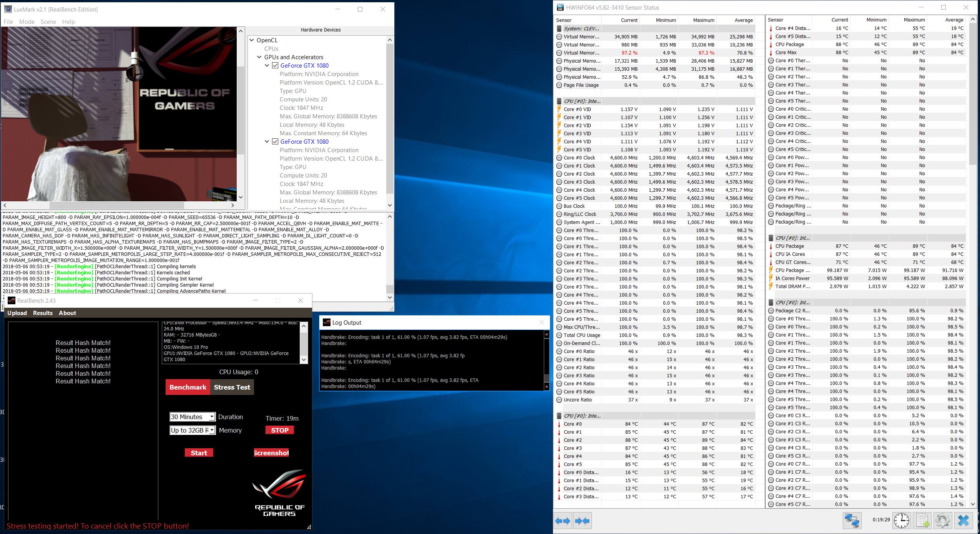Screen dimensions: 980x534
Task: Click lightning icon of Core #0 VID
Action: 559,109
